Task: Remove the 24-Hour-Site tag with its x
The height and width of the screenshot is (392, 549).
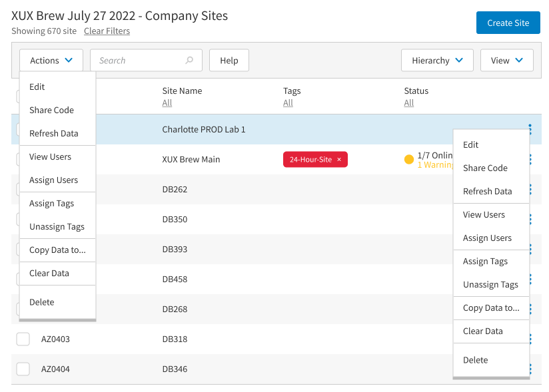Action: 339,160
